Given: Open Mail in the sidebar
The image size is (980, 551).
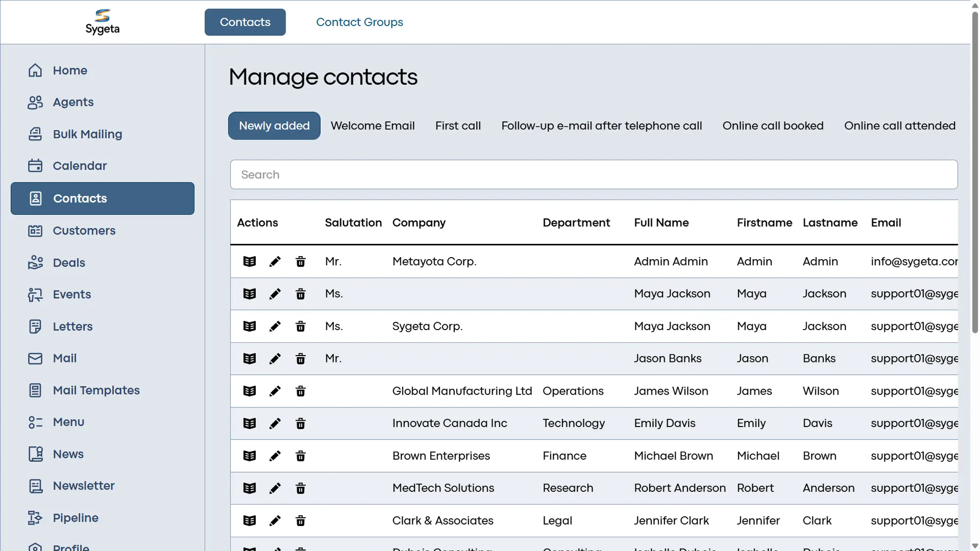Looking at the screenshot, I should coord(102,359).
